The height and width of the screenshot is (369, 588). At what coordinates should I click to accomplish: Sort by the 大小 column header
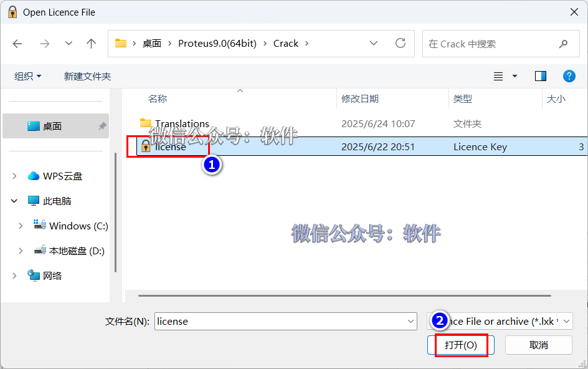point(556,98)
